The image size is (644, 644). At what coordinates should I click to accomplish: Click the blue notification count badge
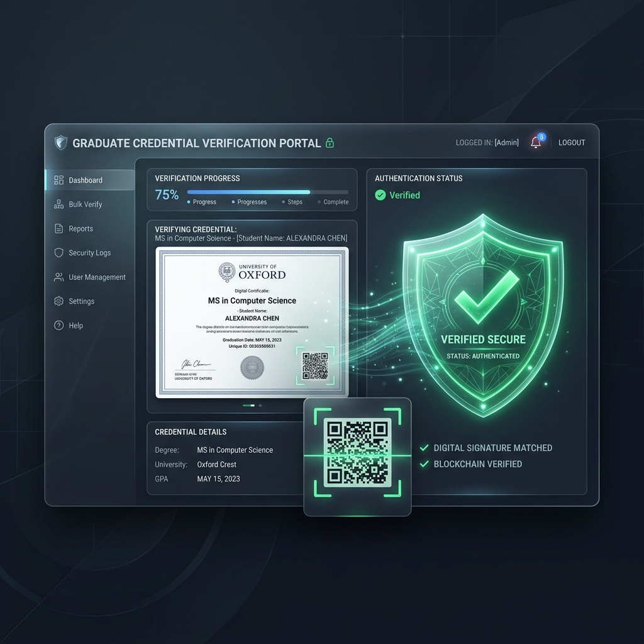pos(541,136)
